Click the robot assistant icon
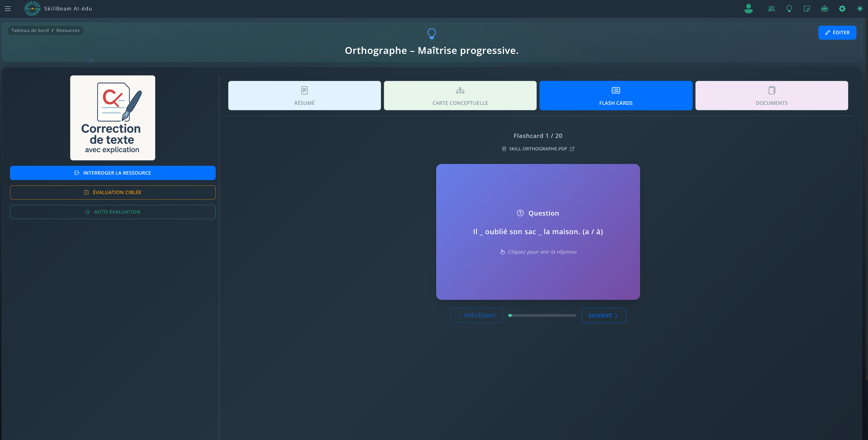 pos(824,9)
